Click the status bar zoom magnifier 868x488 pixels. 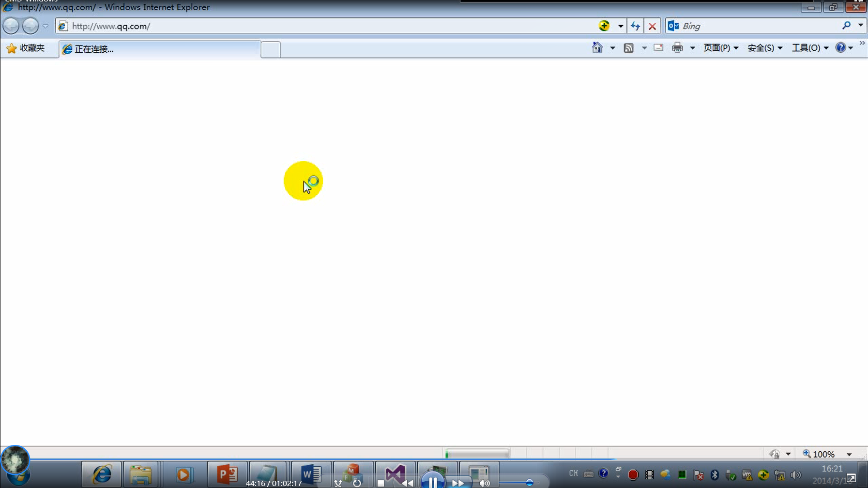click(x=807, y=454)
